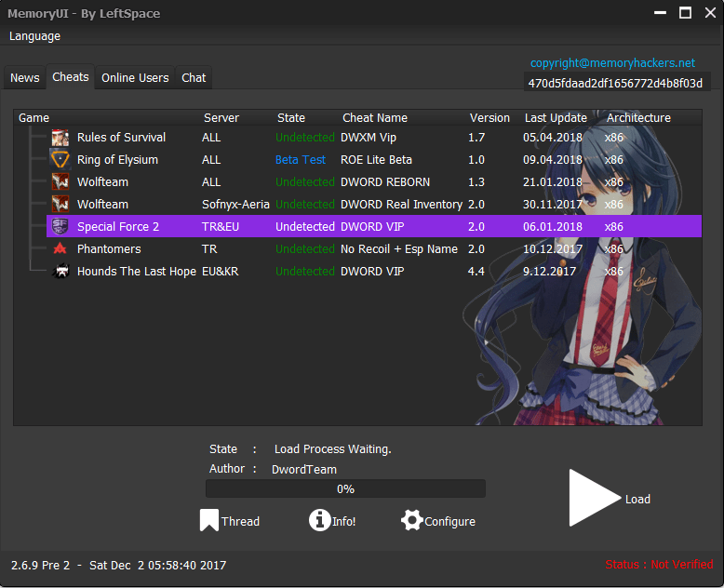The image size is (724, 588).
Task: Select the Hounds The Last Hope row
Action: pyautogui.click(x=374, y=271)
